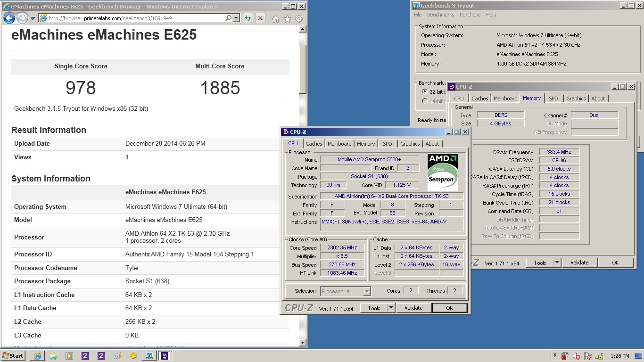The image size is (644, 362).
Task: Switch to SPD tab in front CPU-Z
Action: [388, 144]
